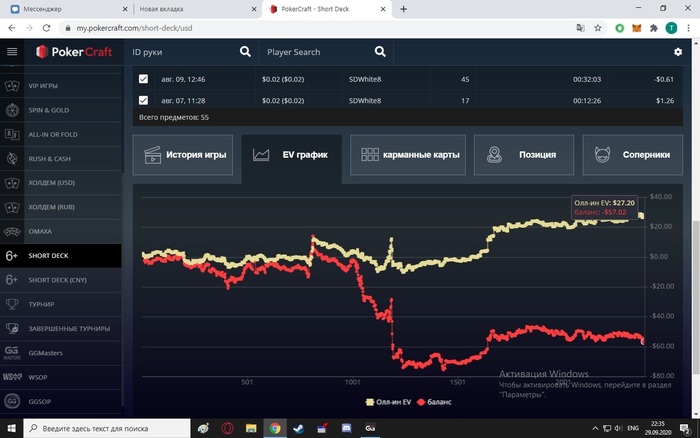Uncheck the авг. 07, 11:28 session checkbox
Image resolution: width=700 pixels, height=438 pixels.
click(x=143, y=100)
